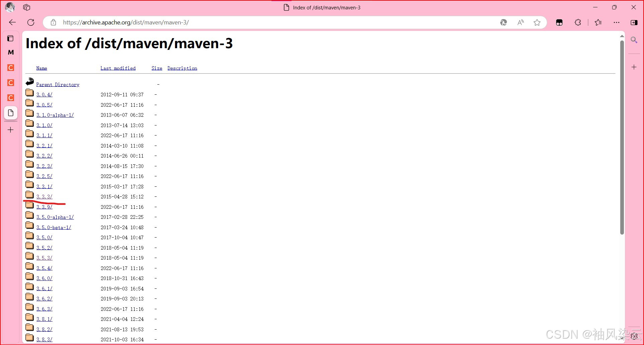Open the 3.0.5/ folder link

[x=45, y=105]
